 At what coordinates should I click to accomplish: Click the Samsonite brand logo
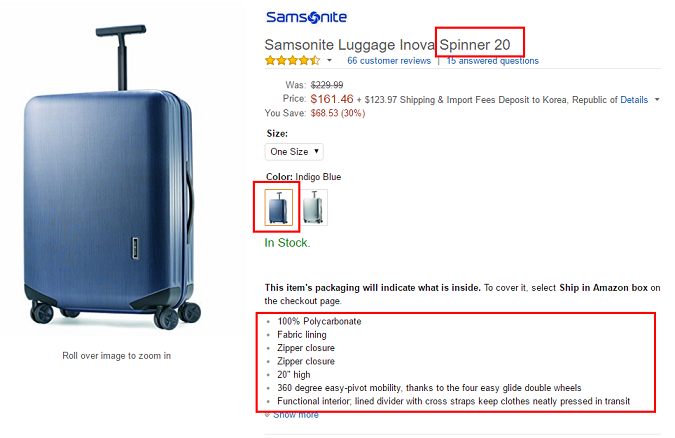(x=307, y=17)
